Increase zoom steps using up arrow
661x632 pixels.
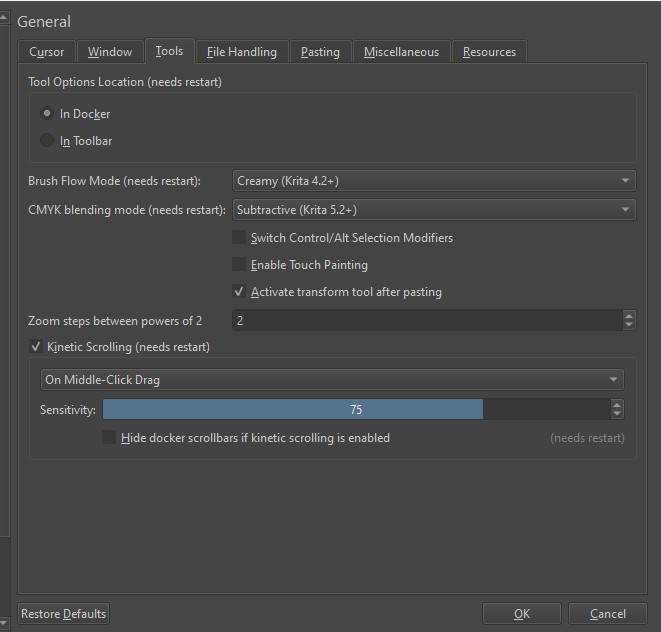pos(628,316)
